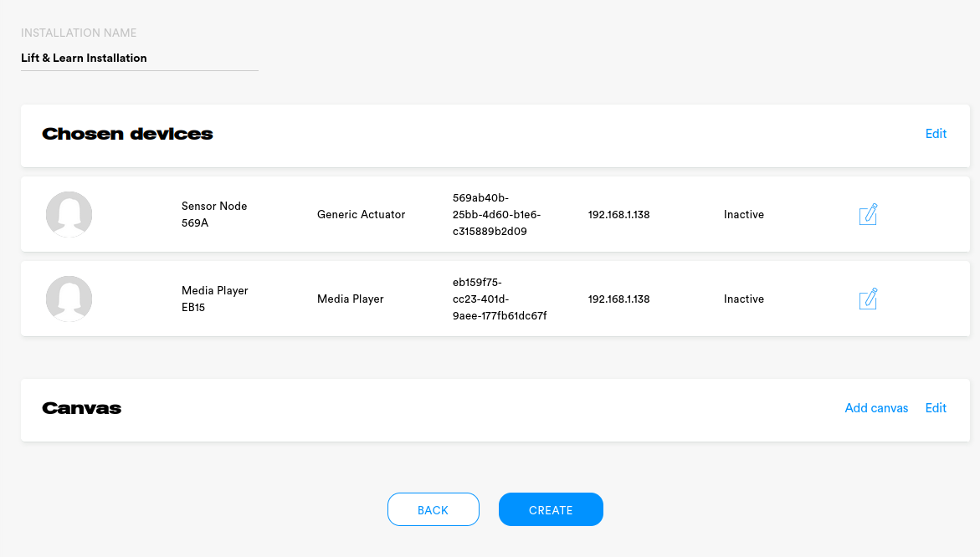Select the Media Player EB15 name text
Screen dimensions: 980x557
point(214,299)
